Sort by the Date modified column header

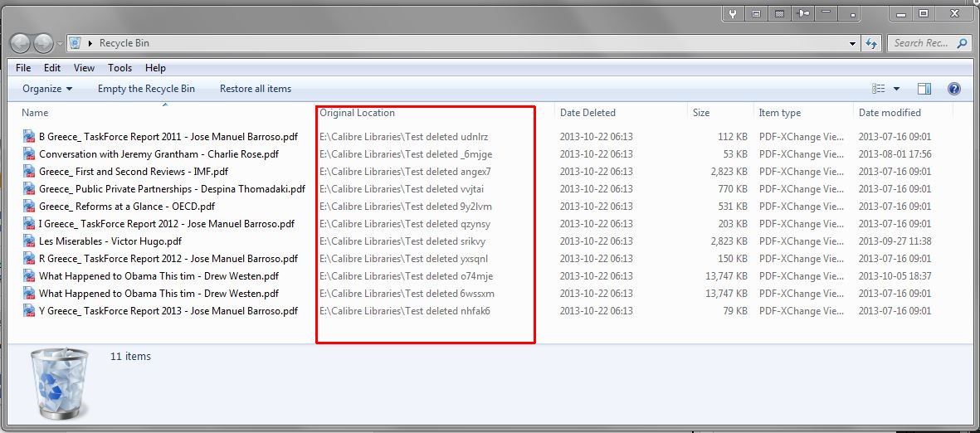890,113
